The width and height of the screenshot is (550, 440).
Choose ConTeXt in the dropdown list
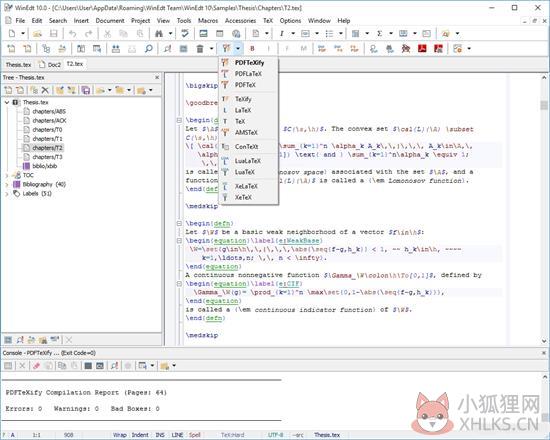pyautogui.click(x=247, y=147)
